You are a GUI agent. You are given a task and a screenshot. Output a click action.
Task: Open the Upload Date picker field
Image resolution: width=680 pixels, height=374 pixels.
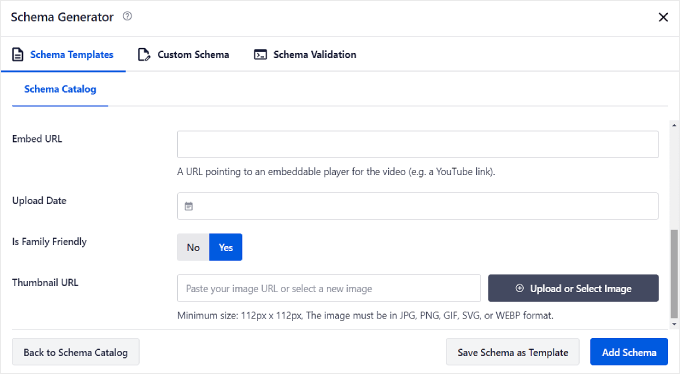click(418, 206)
